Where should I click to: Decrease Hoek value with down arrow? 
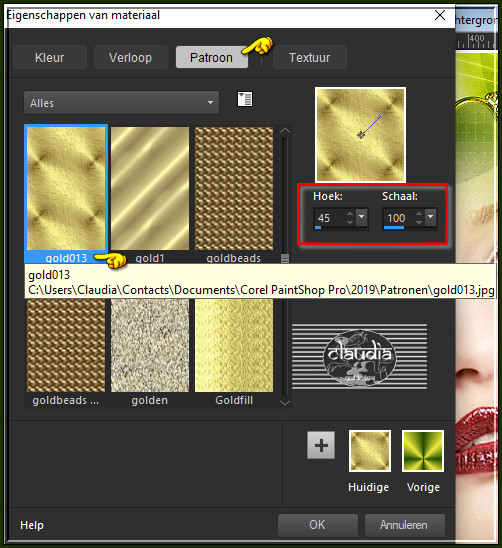tap(350, 222)
